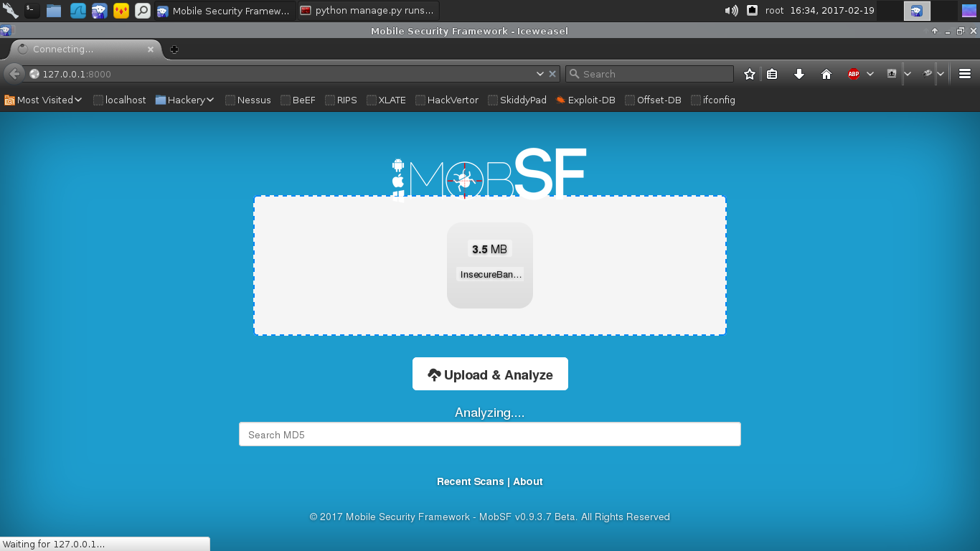Expand the Most Visited bookmarks dropdown

(43, 100)
